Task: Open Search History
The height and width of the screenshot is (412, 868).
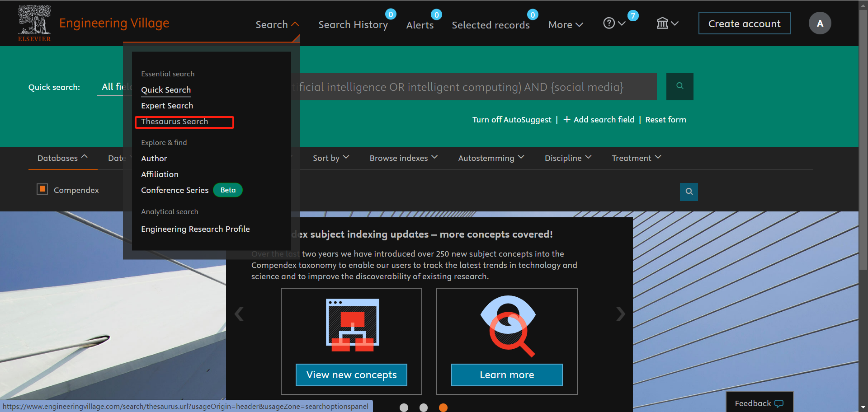Action: pos(353,24)
